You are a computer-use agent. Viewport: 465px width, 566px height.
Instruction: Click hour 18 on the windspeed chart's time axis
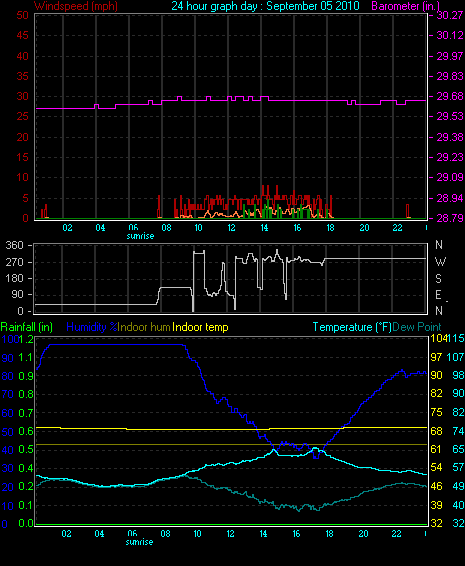click(x=330, y=228)
